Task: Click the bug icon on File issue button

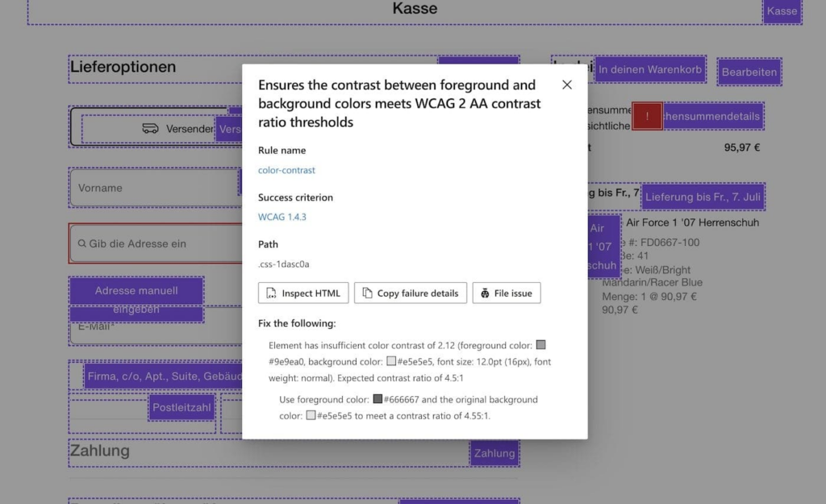Action: tap(485, 293)
